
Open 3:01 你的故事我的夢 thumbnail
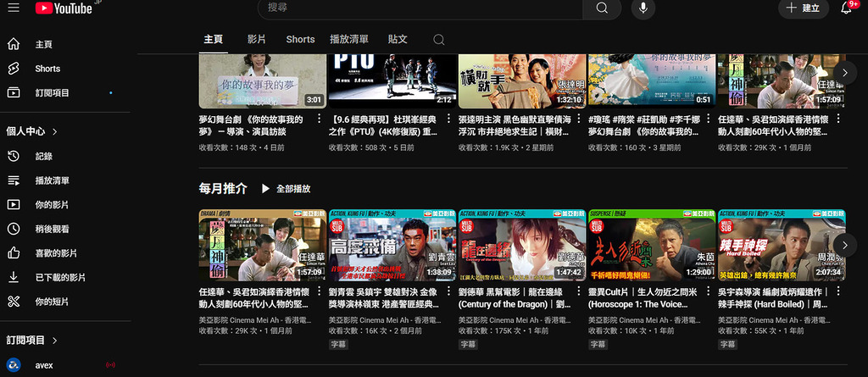coord(263,80)
